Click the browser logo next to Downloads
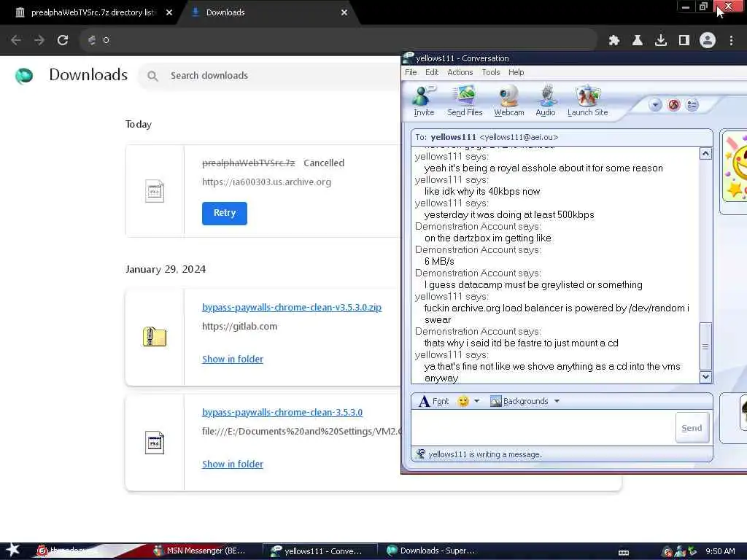 pyautogui.click(x=24, y=75)
